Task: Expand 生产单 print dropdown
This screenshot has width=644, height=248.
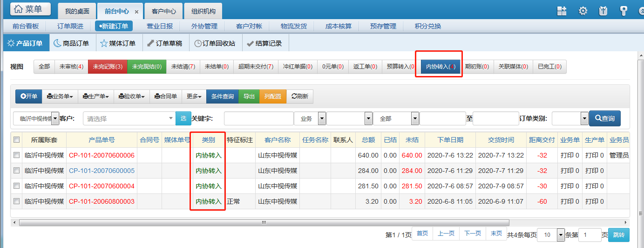Action: coord(95,96)
